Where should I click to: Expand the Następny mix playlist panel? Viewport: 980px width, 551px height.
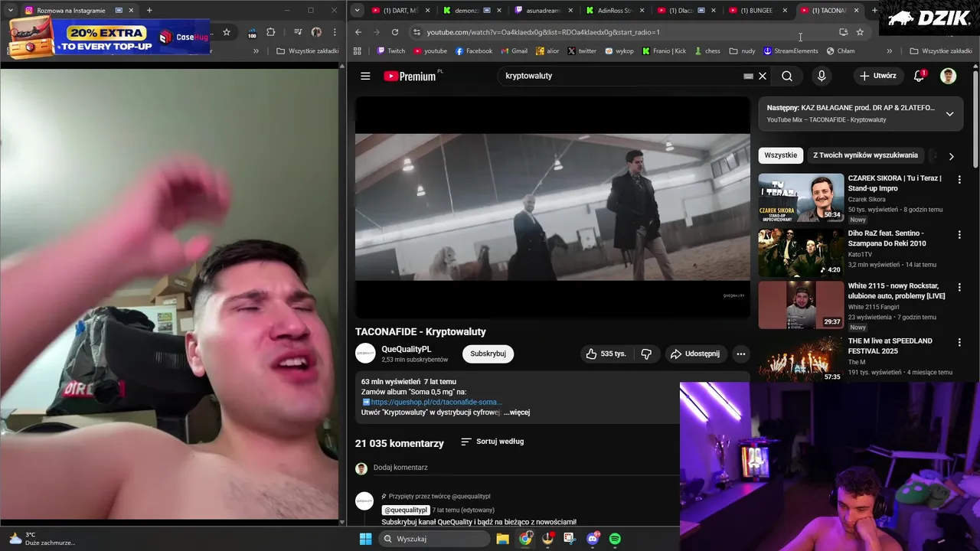(x=949, y=114)
